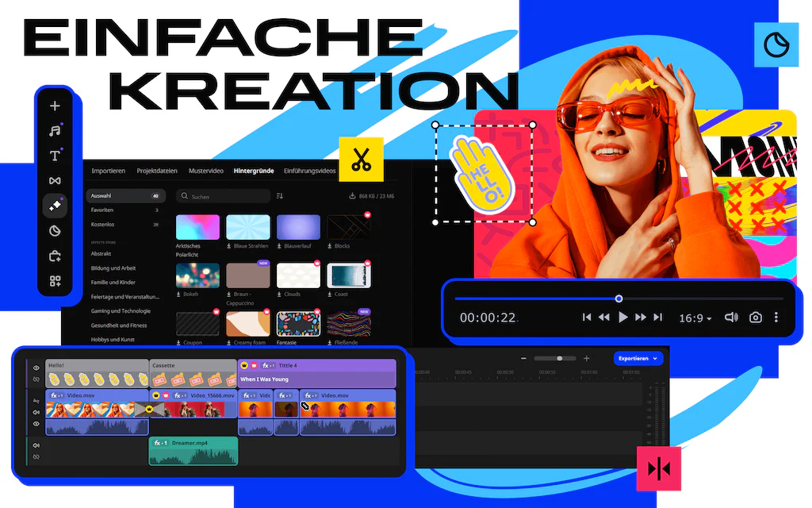Click the sort order icon beside search
The width and height of the screenshot is (812, 508).
coord(280,196)
